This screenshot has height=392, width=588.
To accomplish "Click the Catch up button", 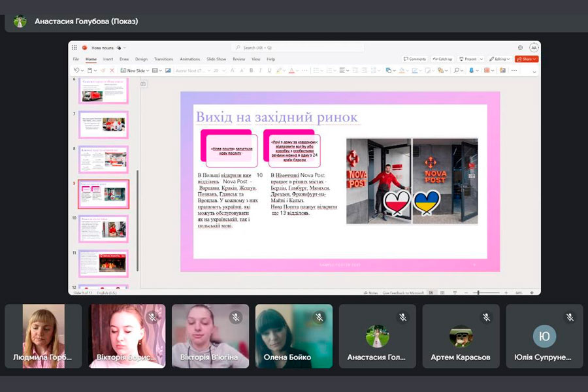I will 442,59.
